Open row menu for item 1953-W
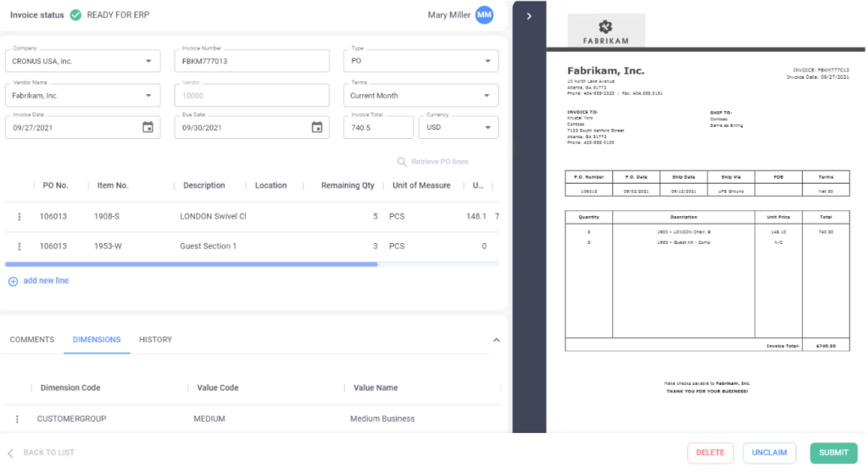The image size is (868, 472). click(19, 247)
